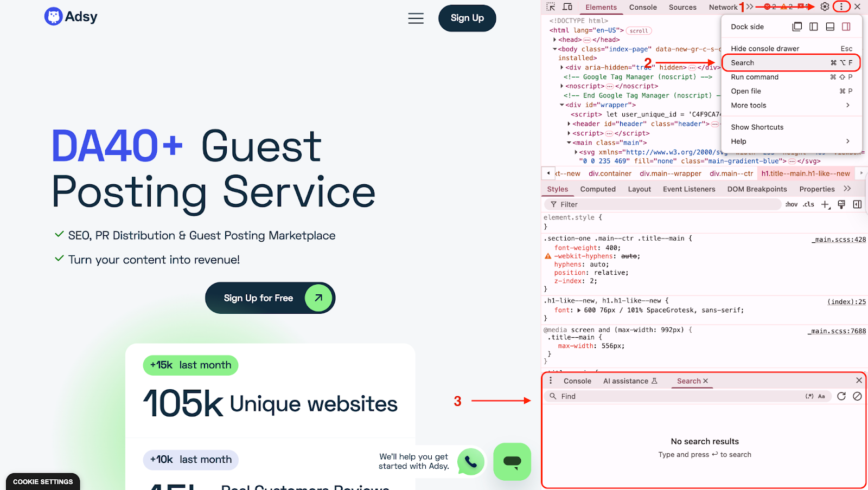Close the Search drawer tab
868x490 pixels.
[706, 381]
